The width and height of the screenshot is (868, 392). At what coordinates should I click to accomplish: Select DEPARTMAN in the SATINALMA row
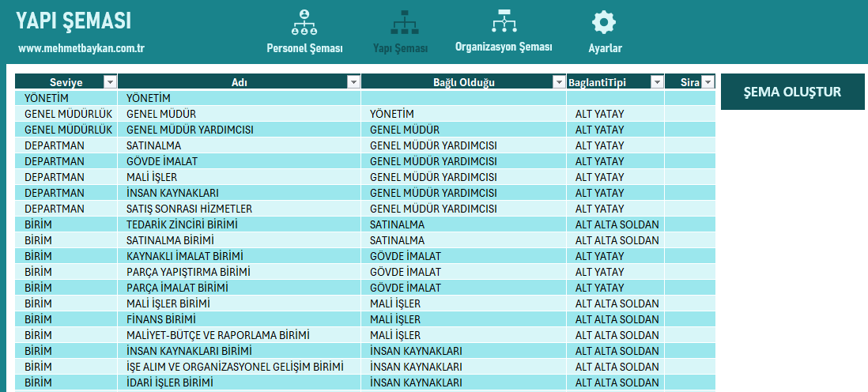point(66,145)
